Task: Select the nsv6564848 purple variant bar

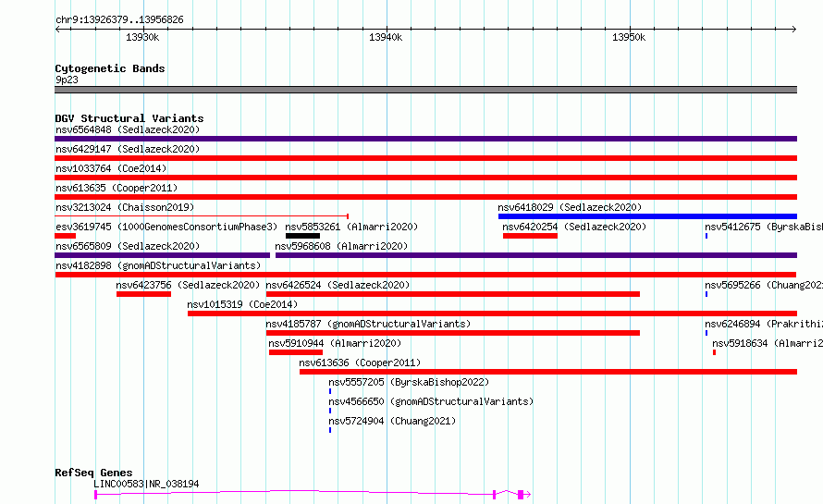Action: tap(425, 139)
